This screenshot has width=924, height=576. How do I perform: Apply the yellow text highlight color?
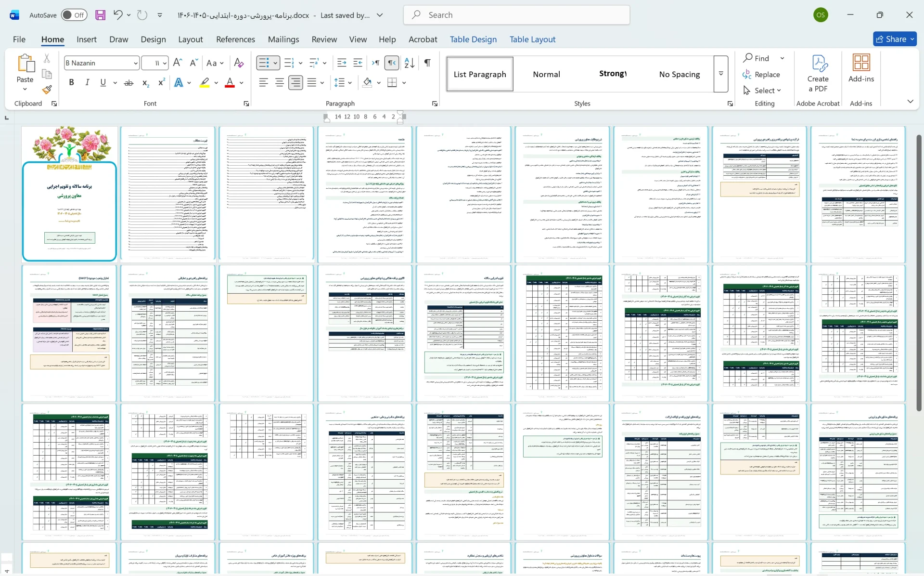pos(205,83)
